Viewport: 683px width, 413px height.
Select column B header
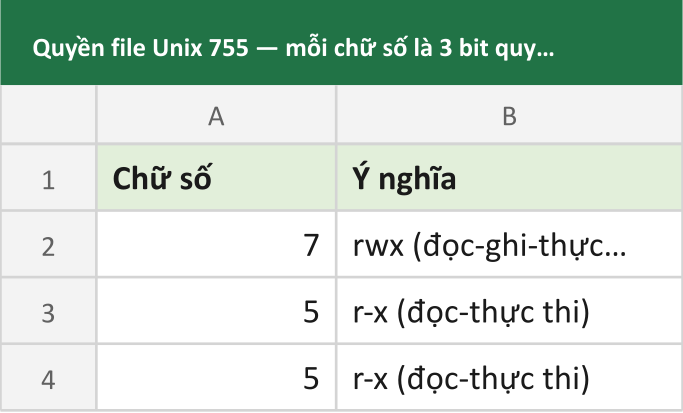click(x=509, y=115)
